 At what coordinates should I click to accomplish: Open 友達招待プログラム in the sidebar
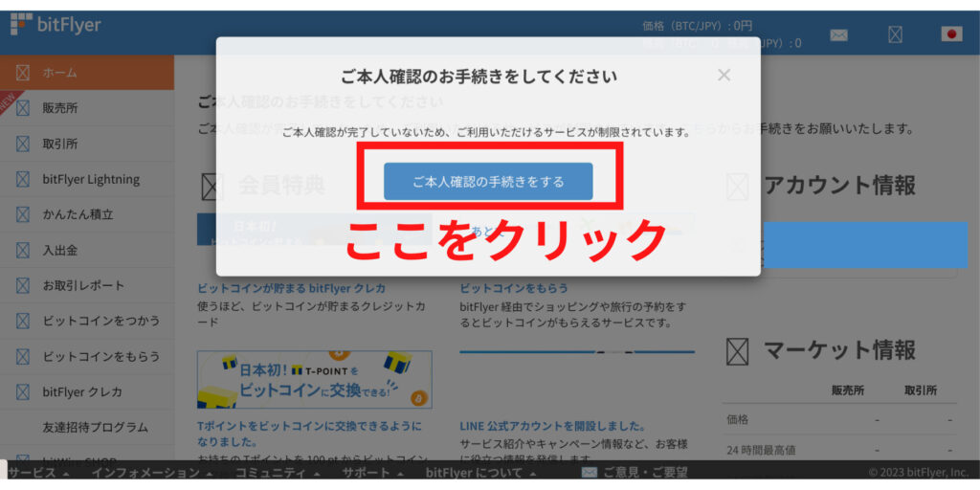click(87, 428)
